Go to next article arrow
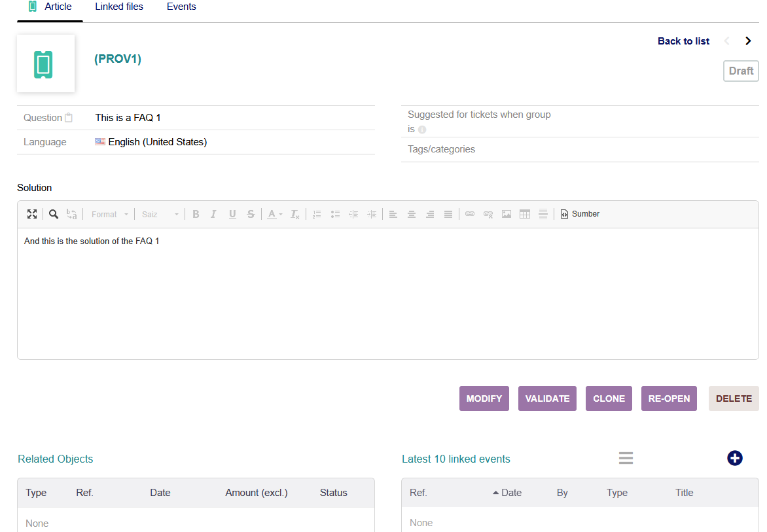767x532 pixels. click(x=748, y=41)
